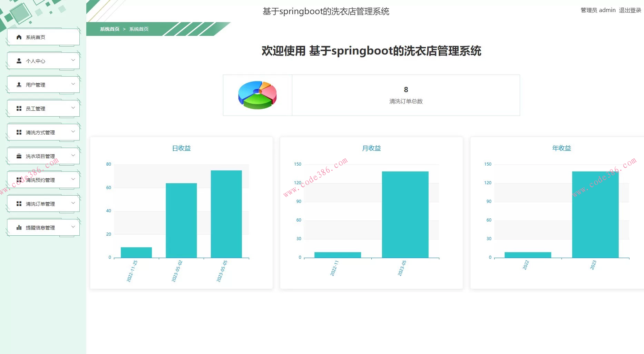Select the 个人中心 person icon
The height and width of the screenshot is (354, 644).
pyautogui.click(x=19, y=61)
